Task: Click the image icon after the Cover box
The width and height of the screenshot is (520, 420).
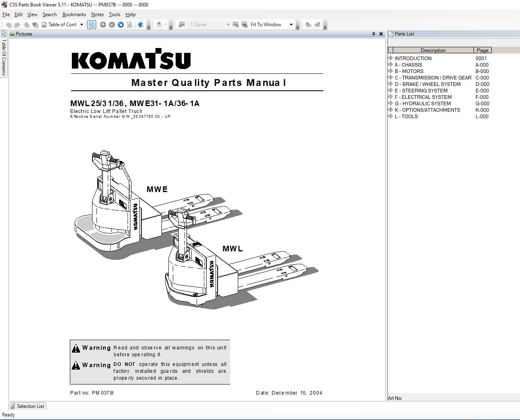Action: (236, 25)
